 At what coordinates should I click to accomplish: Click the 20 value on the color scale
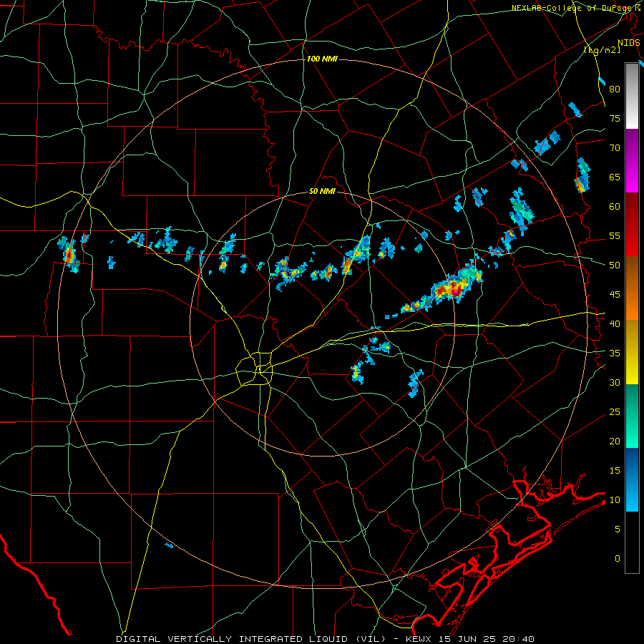(615, 441)
